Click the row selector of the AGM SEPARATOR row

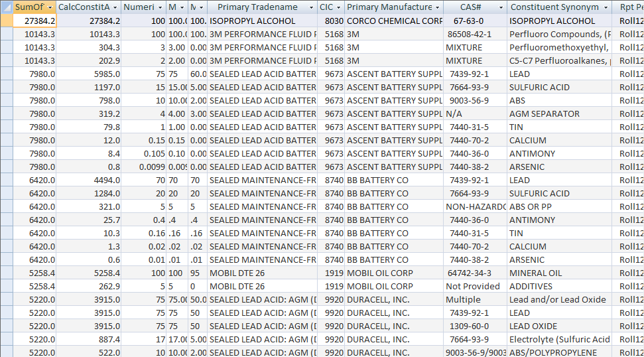(x=7, y=113)
